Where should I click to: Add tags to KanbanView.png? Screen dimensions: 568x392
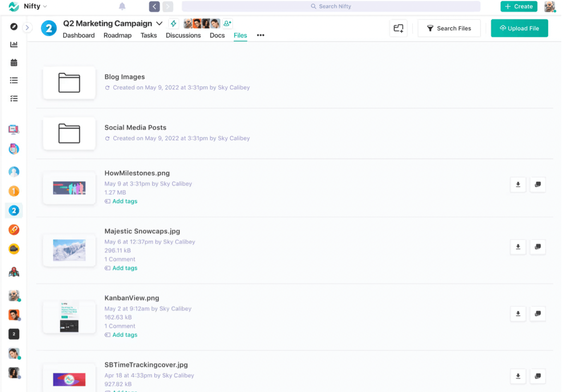[125, 335]
